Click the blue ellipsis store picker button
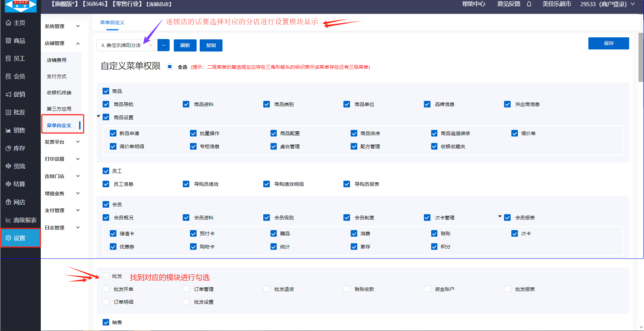 pos(163,45)
